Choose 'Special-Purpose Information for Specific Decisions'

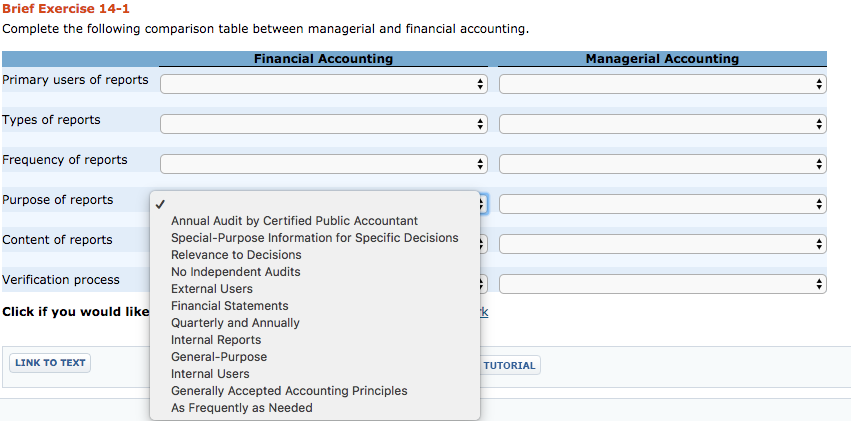pyautogui.click(x=314, y=238)
